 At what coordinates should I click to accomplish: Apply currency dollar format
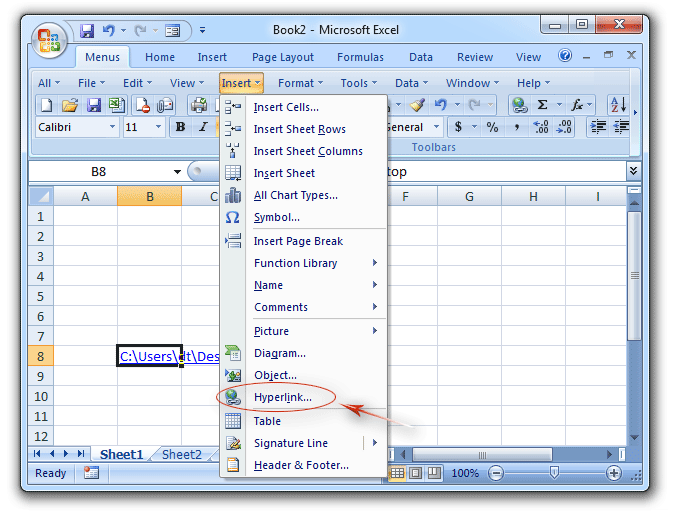pyautogui.click(x=458, y=127)
